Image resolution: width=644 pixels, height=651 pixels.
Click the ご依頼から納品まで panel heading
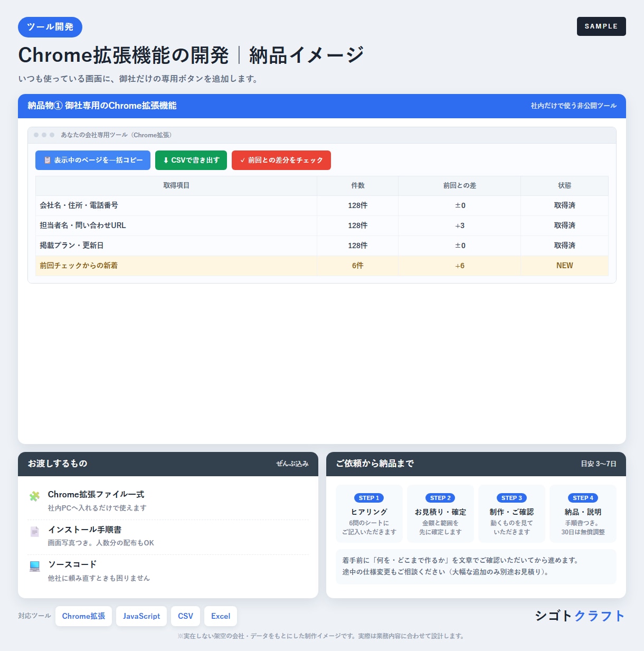pos(375,464)
